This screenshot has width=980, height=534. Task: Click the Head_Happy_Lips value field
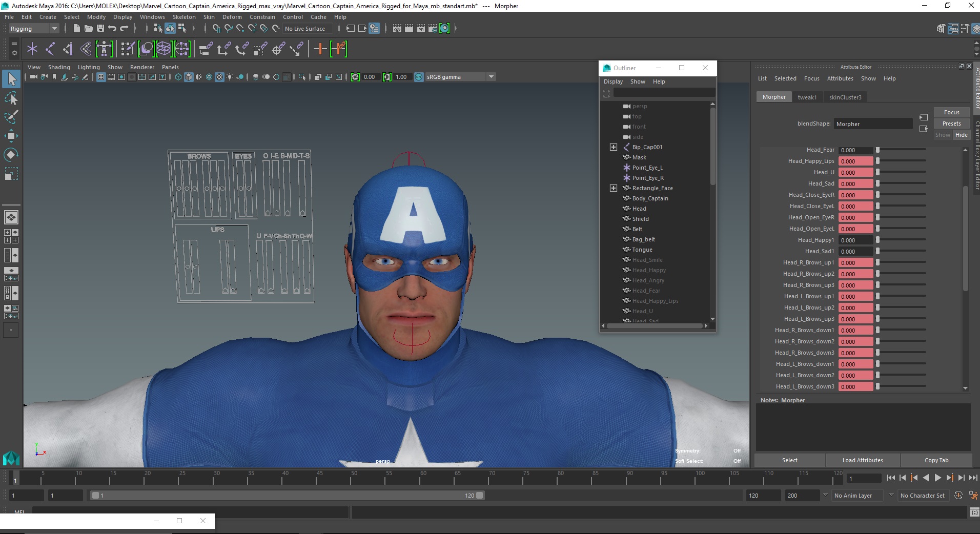click(855, 161)
